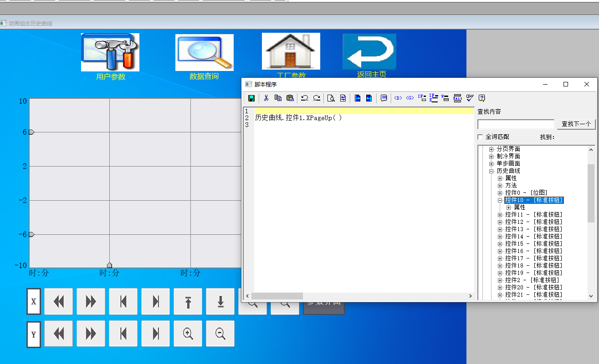Image resolution: width=599 pixels, height=364 pixels.
Task: Click the find magnifier-on-page toolbar icon
Action: (x=331, y=98)
